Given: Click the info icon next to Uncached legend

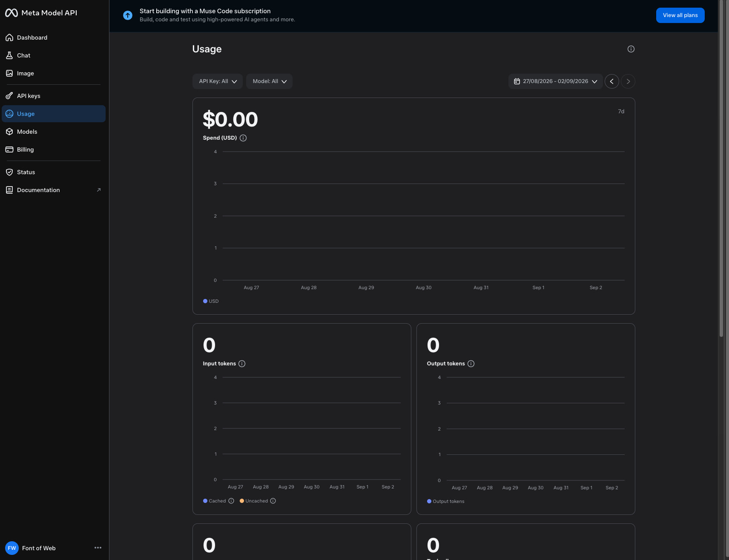Looking at the screenshot, I should 273,501.
